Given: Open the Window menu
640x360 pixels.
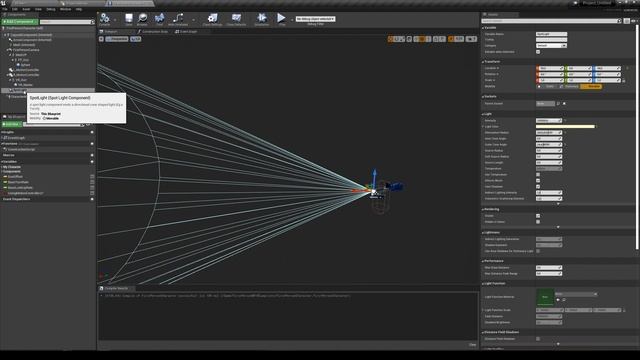Looking at the screenshot, I should pos(65,9).
